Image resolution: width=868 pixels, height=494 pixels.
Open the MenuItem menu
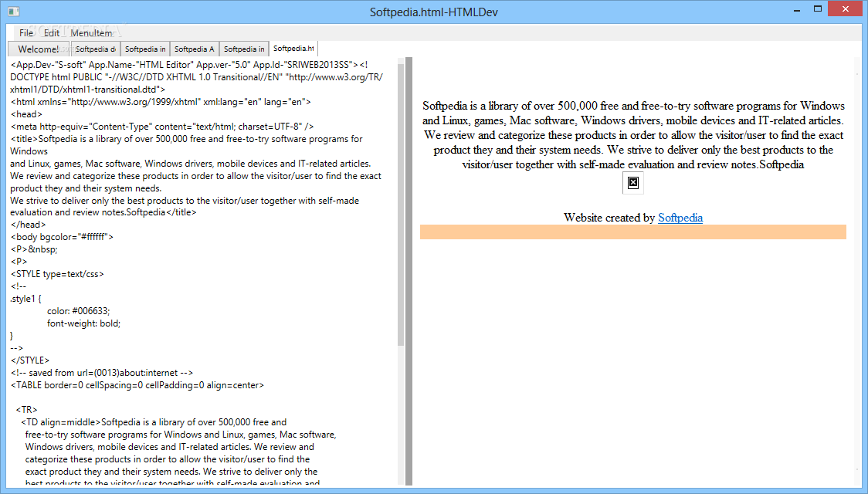tap(91, 32)
